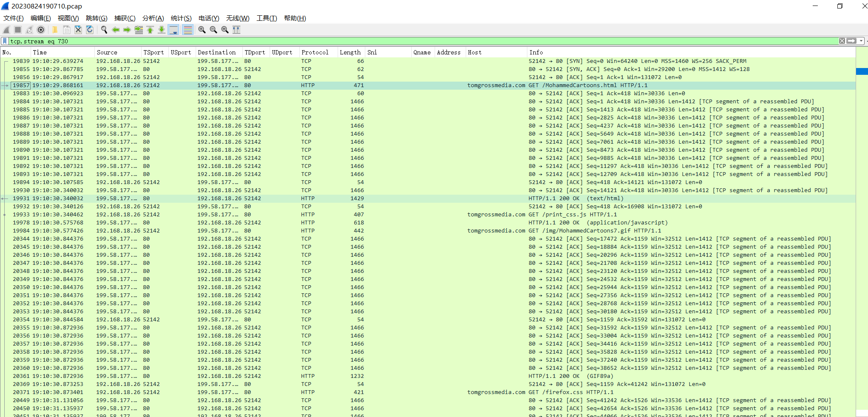Open capture options gear icon
Screen dimensions: 868x417
point(41,30)
